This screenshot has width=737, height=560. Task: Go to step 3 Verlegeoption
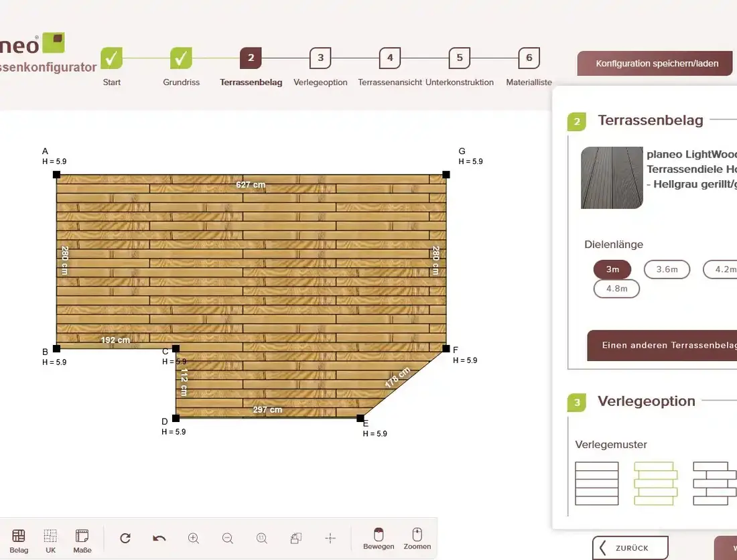pyautogui.click(x=320, y=58)
